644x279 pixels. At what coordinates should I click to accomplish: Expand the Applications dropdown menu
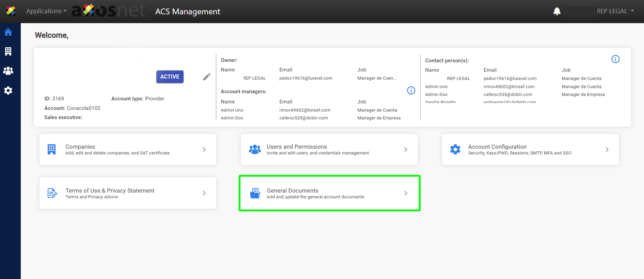coord(46,11)
